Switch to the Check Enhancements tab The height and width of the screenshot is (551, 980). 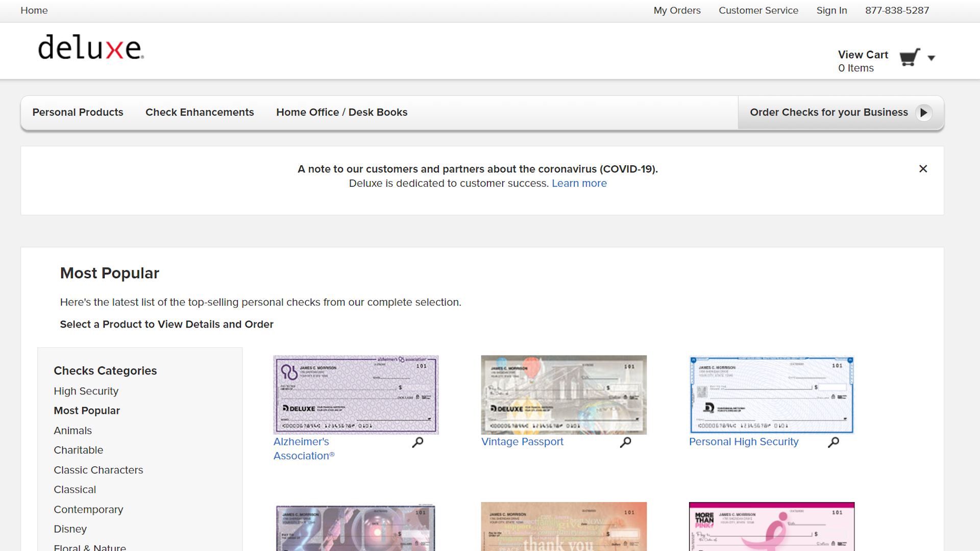(200, 112)
